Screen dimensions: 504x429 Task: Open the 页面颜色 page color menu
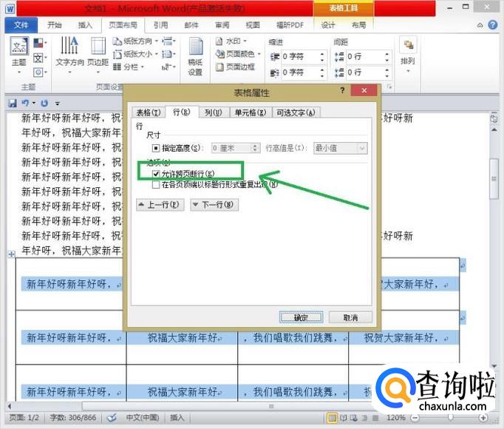(238, 54)
